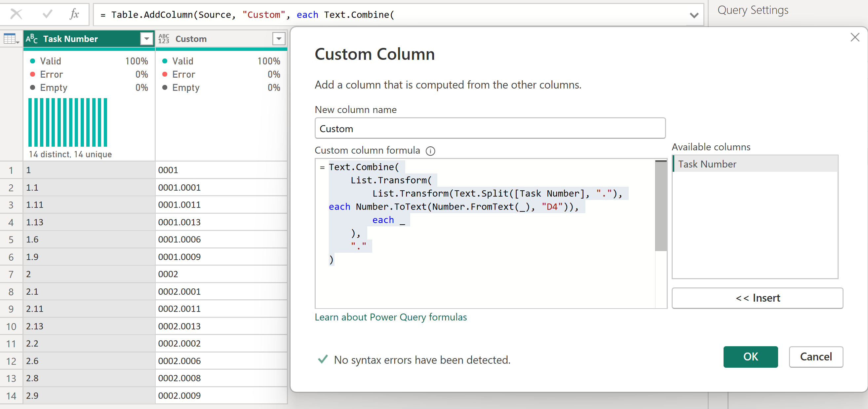The image size is (868, 409).
Task: Open Learn about Power Query formulas link
Action: 390,317
